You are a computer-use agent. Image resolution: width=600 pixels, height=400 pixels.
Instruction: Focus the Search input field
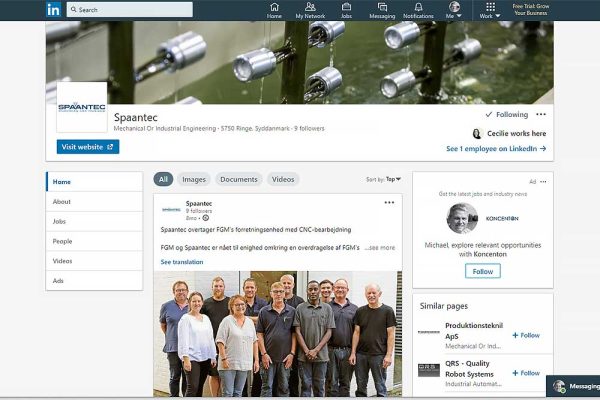click(130, 10)
